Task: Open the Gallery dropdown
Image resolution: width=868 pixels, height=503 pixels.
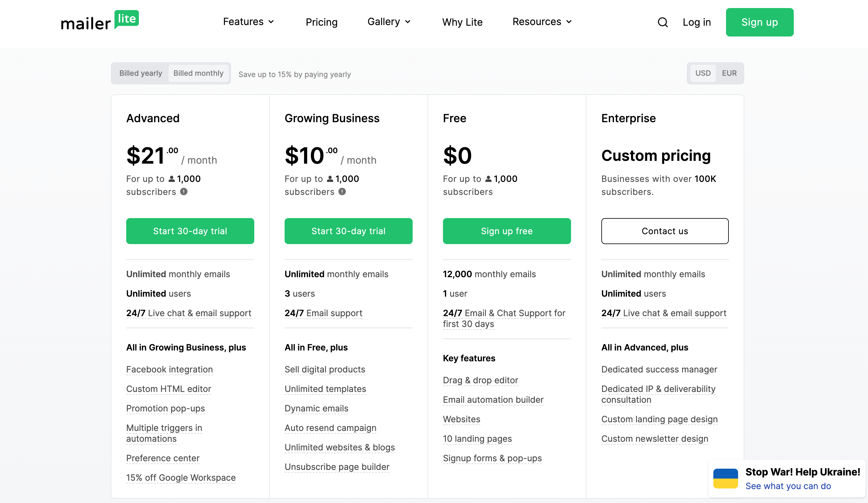Action: 389,22
